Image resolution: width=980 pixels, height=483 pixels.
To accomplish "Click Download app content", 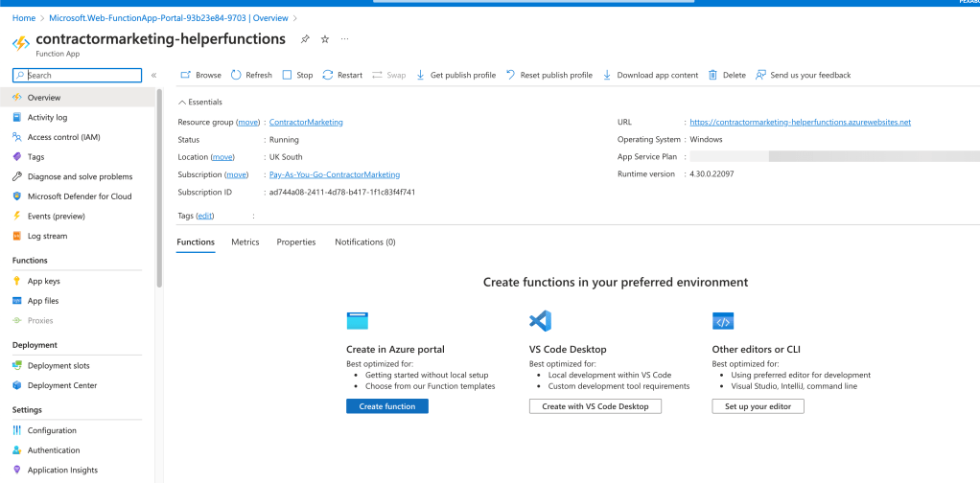I will 650,75.
